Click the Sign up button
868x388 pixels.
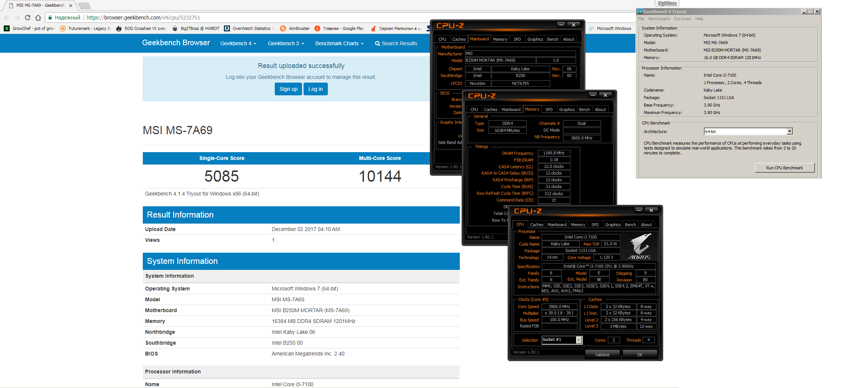pyautogui.click(x=288, y=89)
